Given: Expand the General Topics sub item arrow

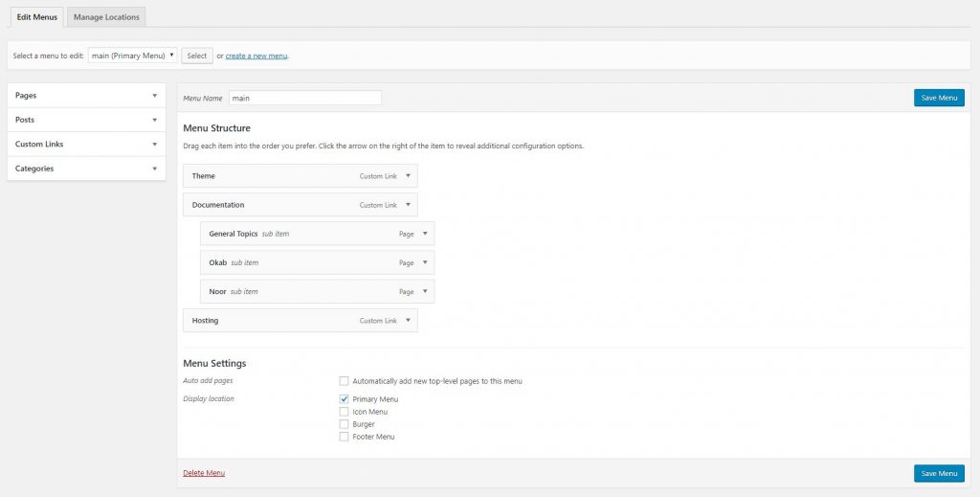Looking at the screenshot, I should coord(425,234).
